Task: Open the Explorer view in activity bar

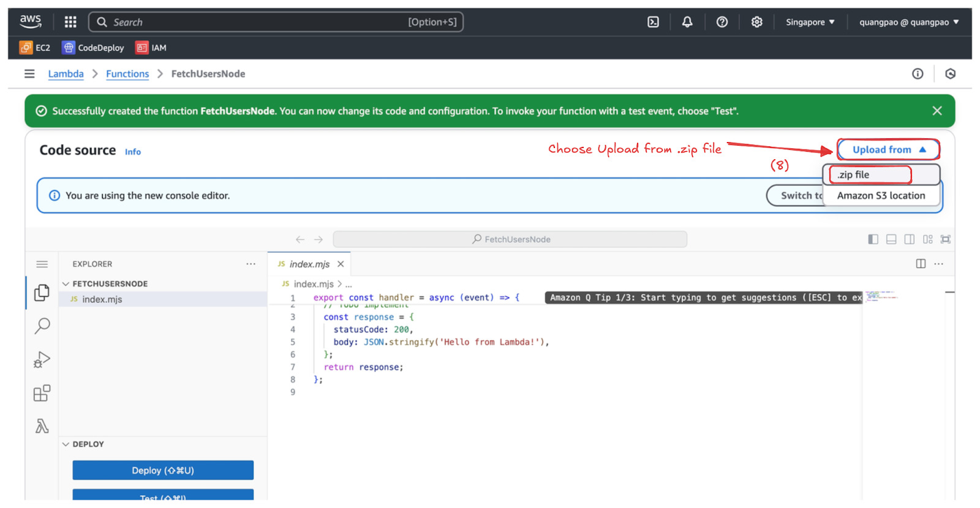Action: (42, 293)
